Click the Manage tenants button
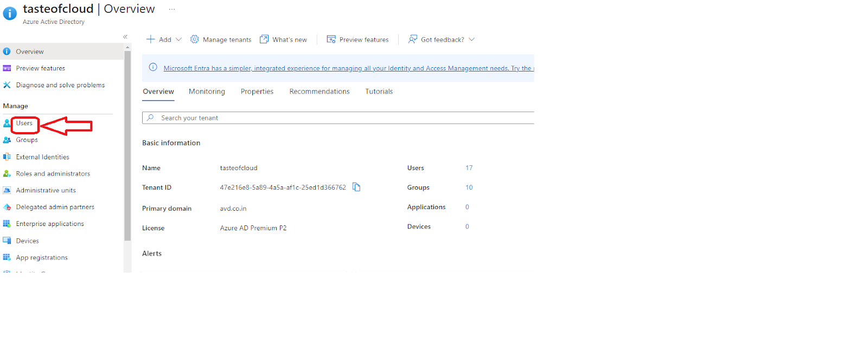Screen dimensions: 868x337 click(x=221, y=40)
